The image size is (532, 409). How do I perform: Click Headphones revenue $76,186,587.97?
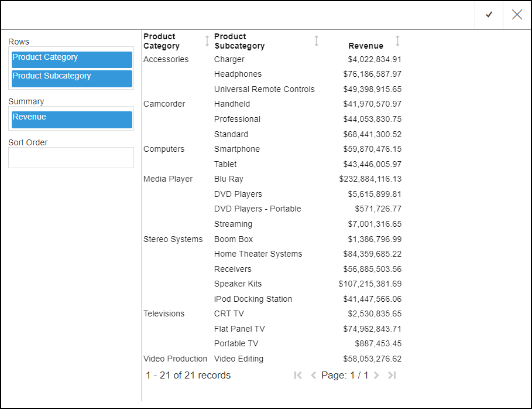click(x=372, y=74)
